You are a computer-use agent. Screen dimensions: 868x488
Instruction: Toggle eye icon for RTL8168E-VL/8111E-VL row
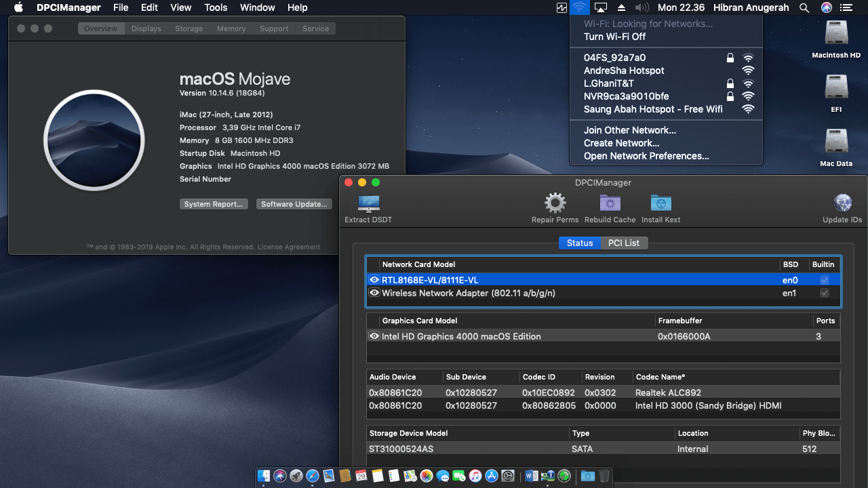click(374, 279)
